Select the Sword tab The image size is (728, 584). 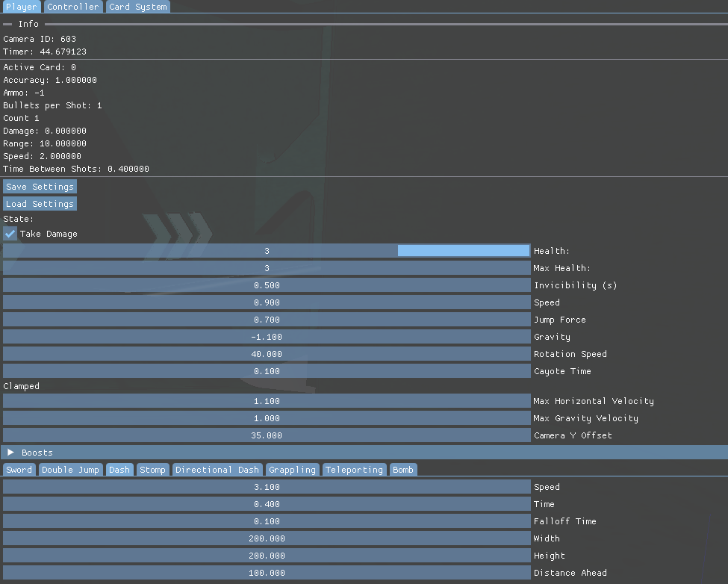pos(19,470)
